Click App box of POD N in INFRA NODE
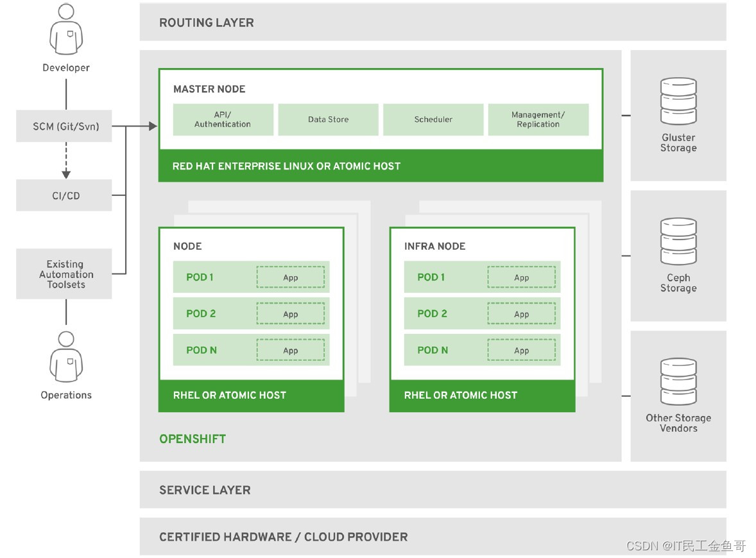This screenshot has width=756, height=558. [x=522, y=350]
